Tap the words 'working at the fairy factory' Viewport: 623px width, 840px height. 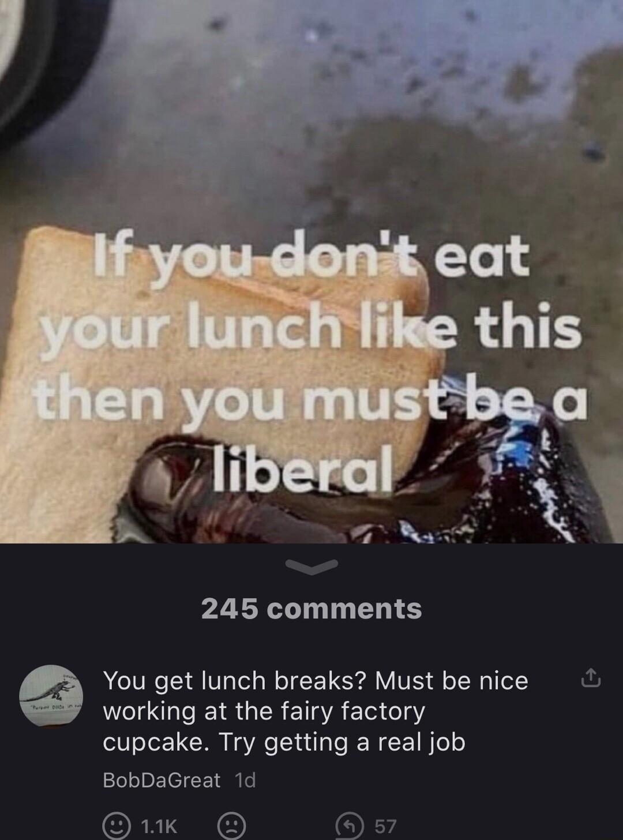[264, 711]
